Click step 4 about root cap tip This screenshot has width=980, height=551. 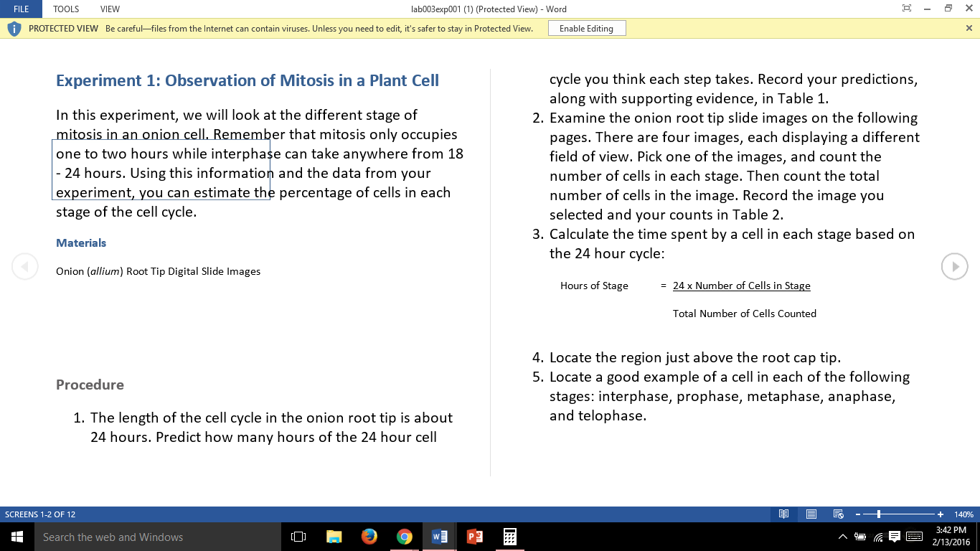pos(687,357)
